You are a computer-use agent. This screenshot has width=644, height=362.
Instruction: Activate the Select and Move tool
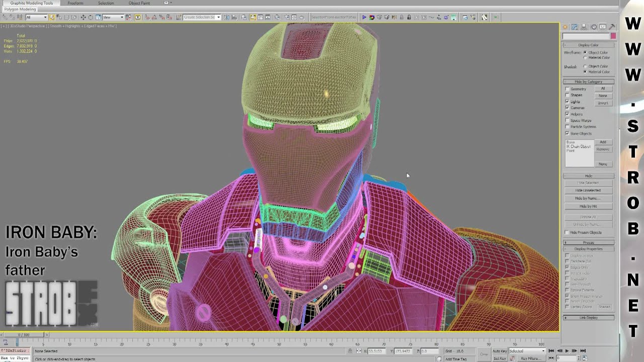tap(84, 17)
